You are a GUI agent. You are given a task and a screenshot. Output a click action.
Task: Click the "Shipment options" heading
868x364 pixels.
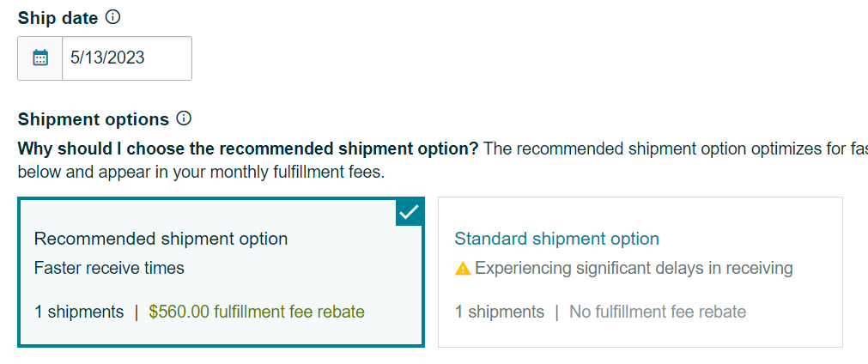pos(93,119)
